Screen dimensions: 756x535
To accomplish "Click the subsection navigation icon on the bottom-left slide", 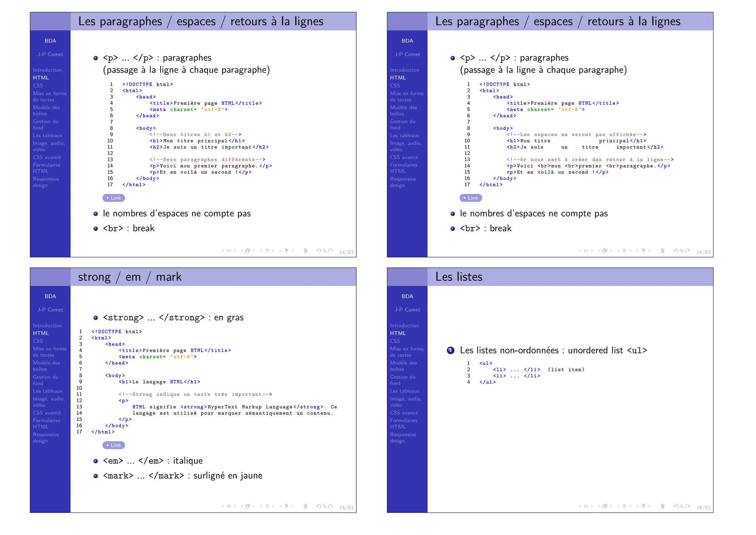I will tap(267, 506).
